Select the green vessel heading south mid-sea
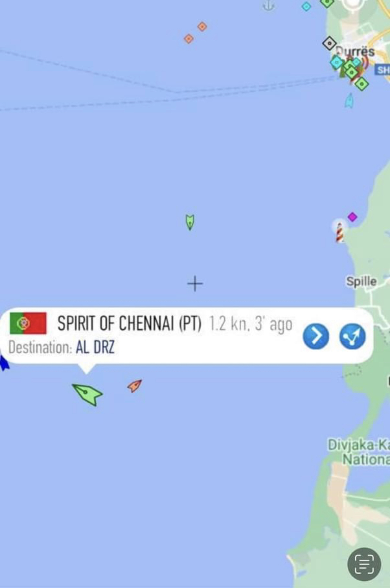 pos(190,222)
